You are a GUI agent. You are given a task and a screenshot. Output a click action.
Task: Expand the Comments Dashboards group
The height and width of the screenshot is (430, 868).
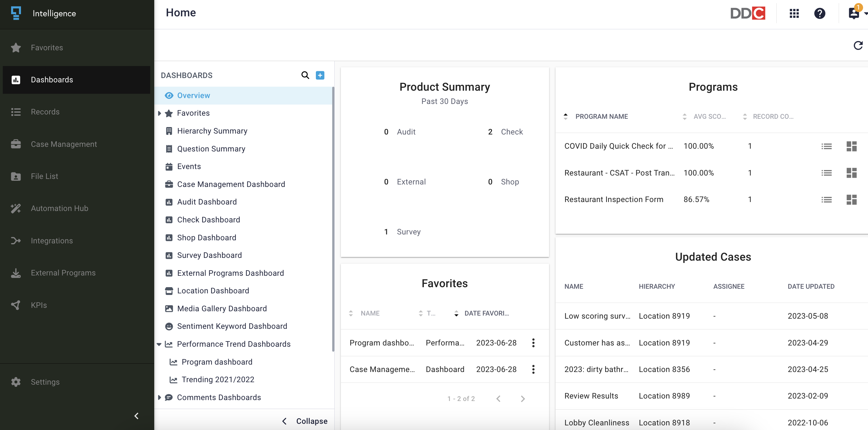click(159, 397)
